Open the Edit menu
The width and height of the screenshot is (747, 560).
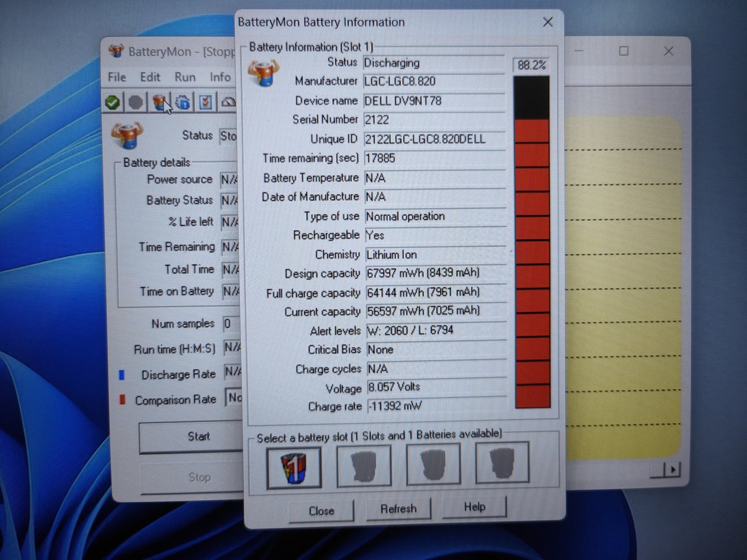150,77
